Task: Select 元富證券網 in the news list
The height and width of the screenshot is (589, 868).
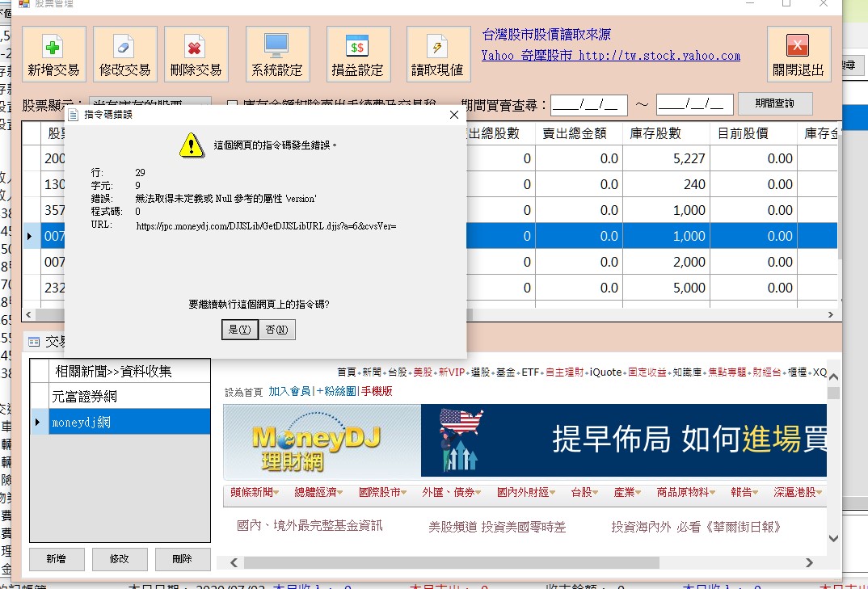Action: tap(129, 397)
